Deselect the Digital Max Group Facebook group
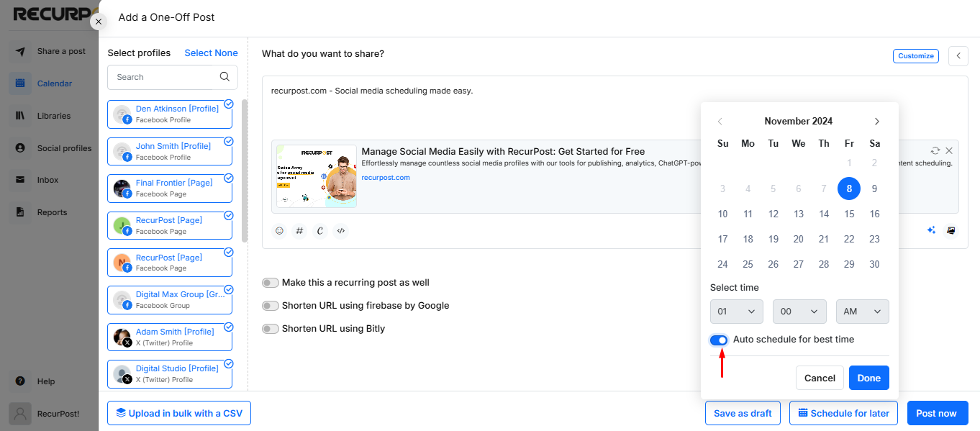Image resolution: width=980 pixels, height=431 pixels. pyautogui.click(x=170, y=300)
